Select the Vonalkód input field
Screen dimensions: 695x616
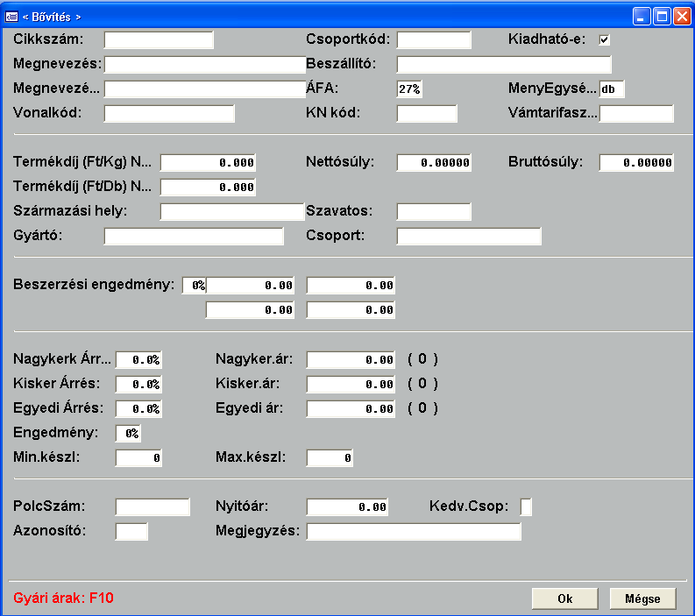(169, 113)
